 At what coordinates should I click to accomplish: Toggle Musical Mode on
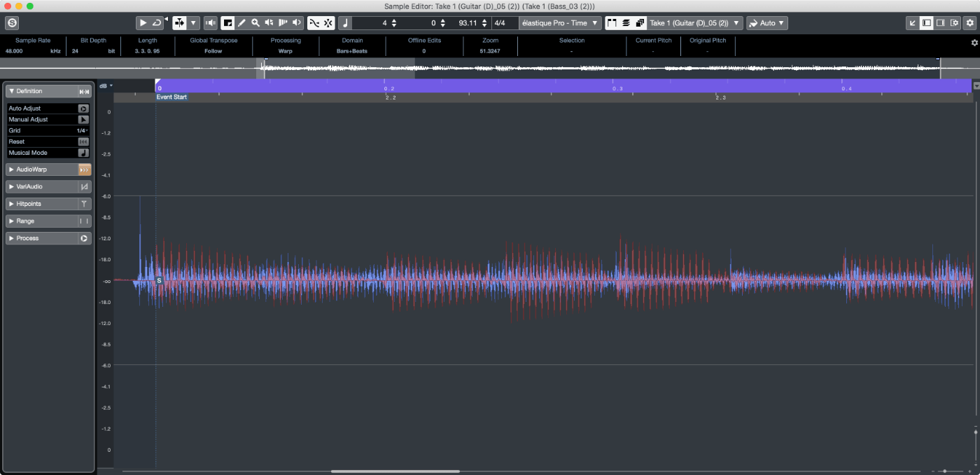[x=83, y=153]
